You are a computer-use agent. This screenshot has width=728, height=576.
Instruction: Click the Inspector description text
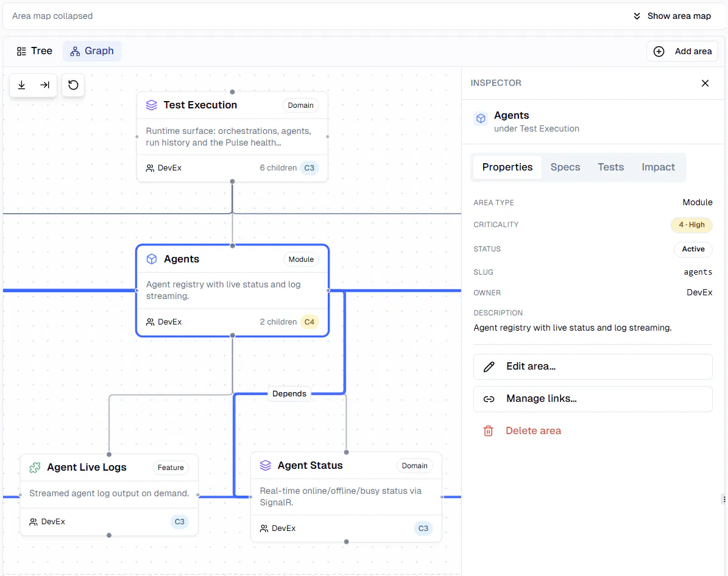[573, 328]
